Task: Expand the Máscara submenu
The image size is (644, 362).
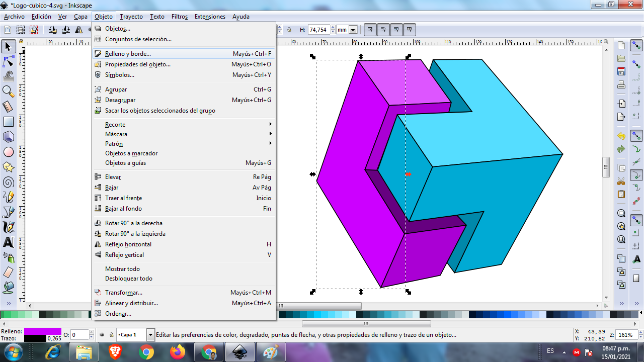Action: click(184, 134)
